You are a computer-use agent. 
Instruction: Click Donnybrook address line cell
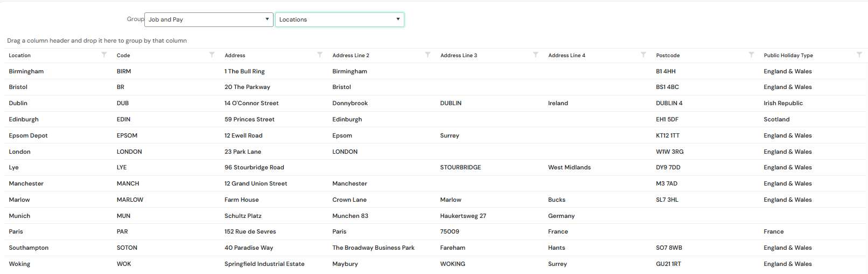pyautogui.click(x=350, y=103)
